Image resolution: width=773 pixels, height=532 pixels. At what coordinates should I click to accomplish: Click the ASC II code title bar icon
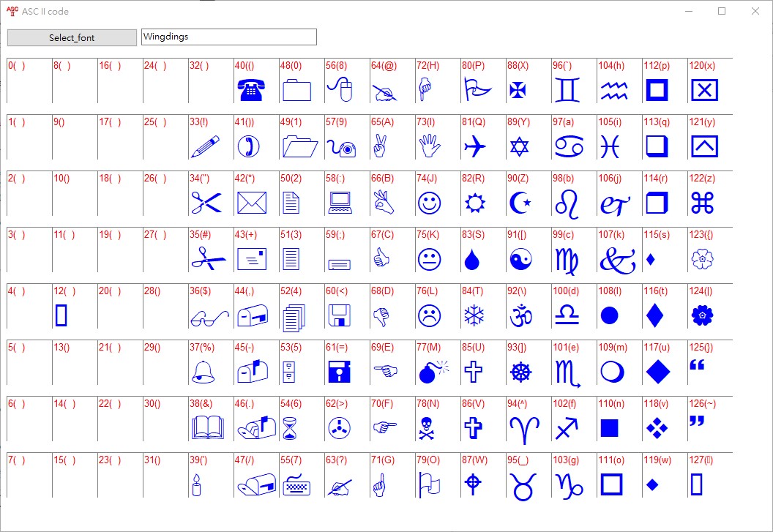pyautogui.click(x=12, y=11)
